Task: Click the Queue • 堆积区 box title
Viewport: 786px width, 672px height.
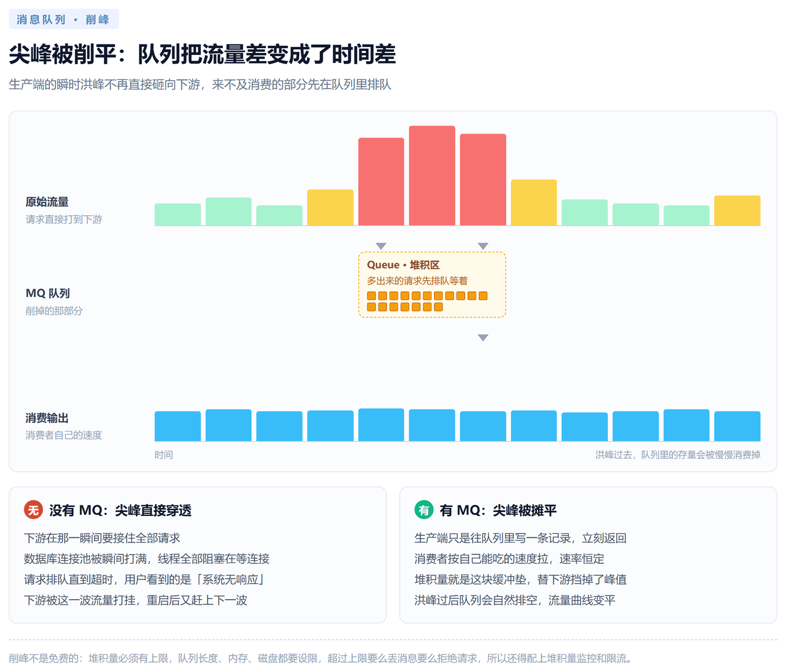Action: pyautogui.click(x=403, y=265)
